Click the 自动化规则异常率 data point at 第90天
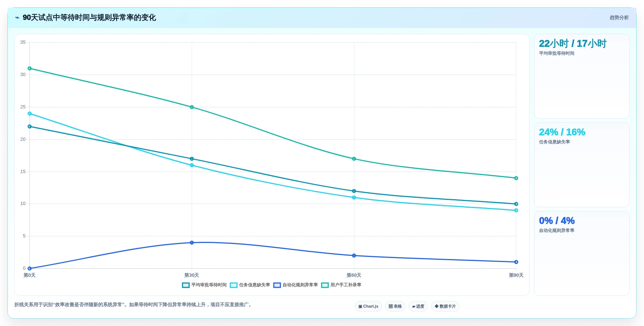The height and width of the screenshot is (326, 644). pos(516,262)
